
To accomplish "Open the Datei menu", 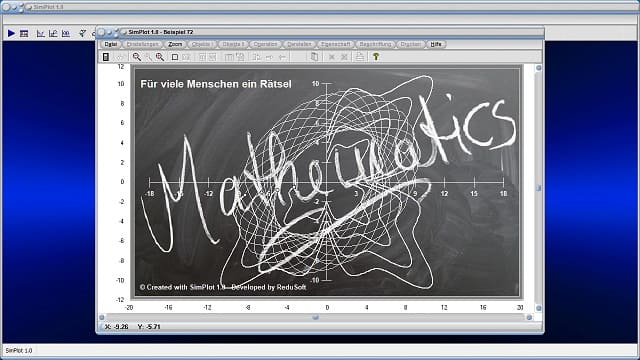I will tap(111, 44).
